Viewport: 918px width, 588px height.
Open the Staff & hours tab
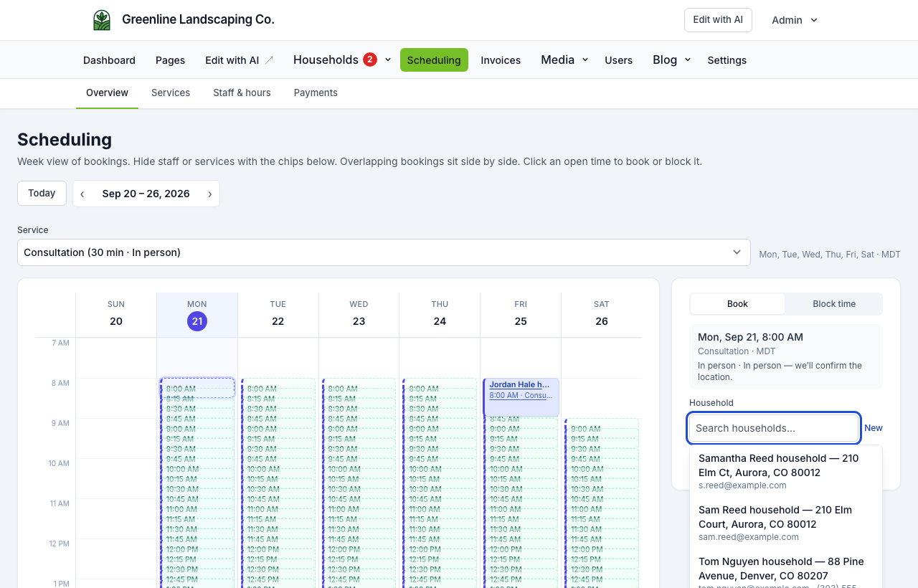point(242,93)
